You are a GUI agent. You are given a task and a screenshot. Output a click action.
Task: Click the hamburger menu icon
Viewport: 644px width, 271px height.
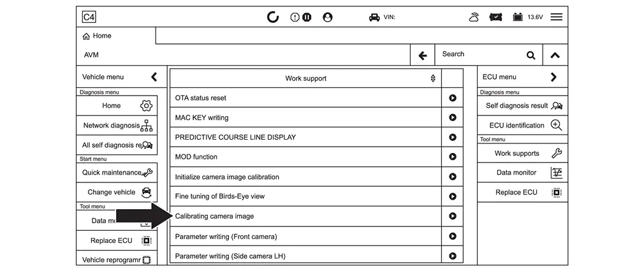[556, 17]
